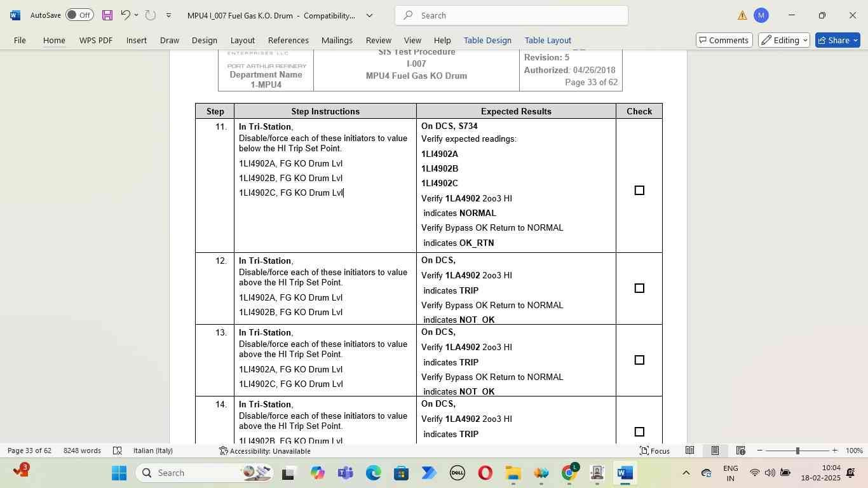The height and width of the screenshot is (488, 868).
Task: Select Print Layout view icon
Action: (x=715, y=451)
